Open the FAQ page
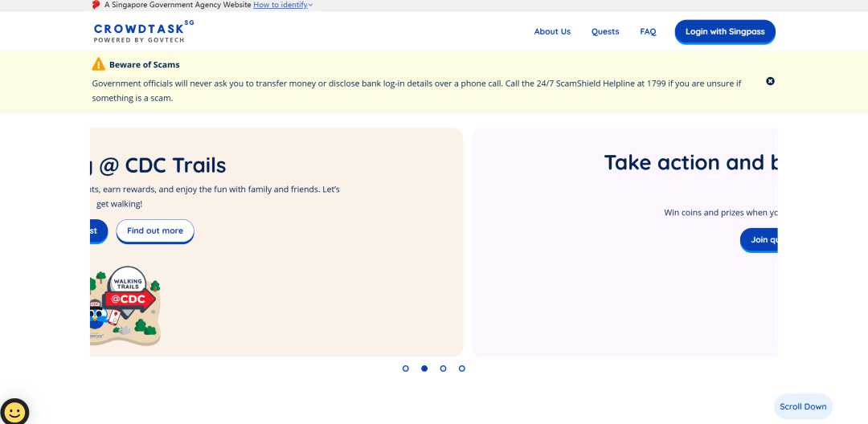Screen dimensions: 868x424 (x=648, y=32)
